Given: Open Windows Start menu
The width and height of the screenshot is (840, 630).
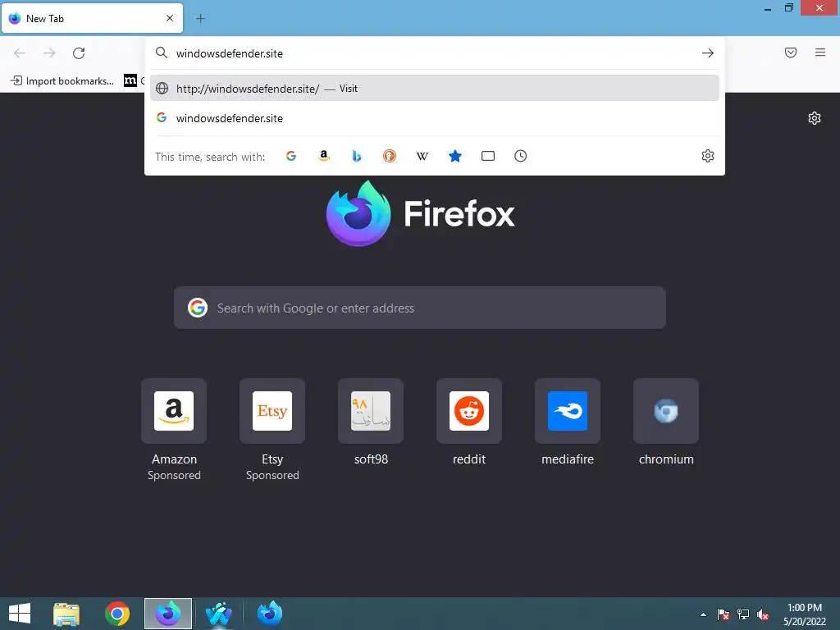Looking at the screenshot, I should [x=20, y=614].
